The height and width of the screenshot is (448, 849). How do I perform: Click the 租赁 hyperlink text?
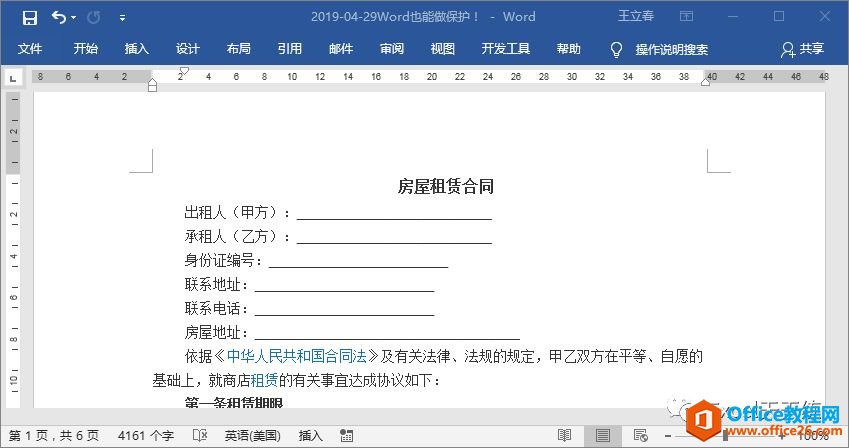(x=264, y=380)
